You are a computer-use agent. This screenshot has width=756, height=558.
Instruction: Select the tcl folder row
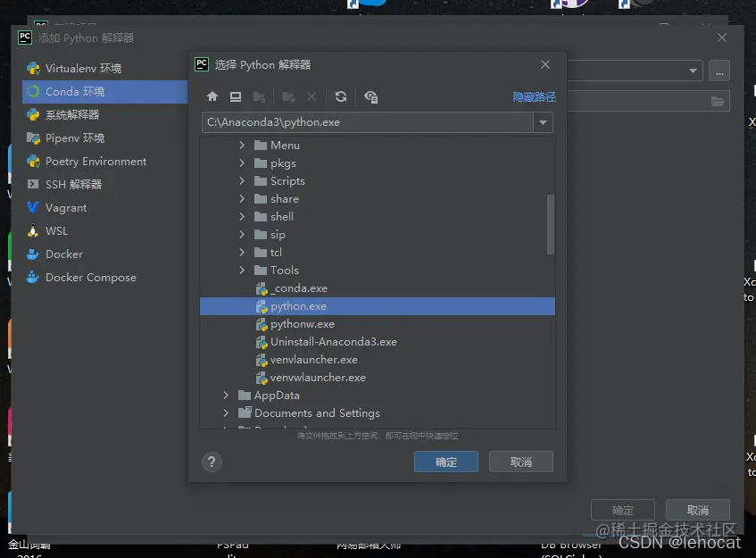click(377, 253)
